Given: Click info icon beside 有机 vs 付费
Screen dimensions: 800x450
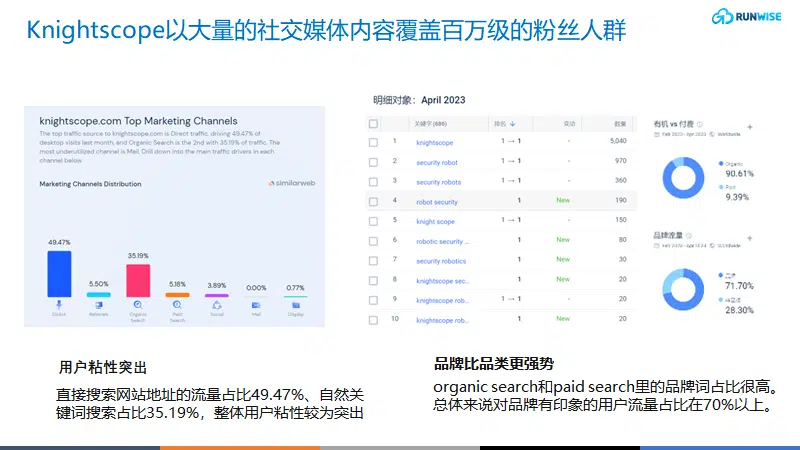Looking at the screenshot, I should 700,124.
